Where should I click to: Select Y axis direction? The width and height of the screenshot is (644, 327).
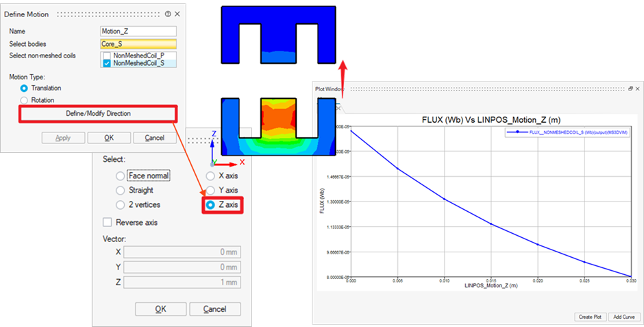[x=210, y=191]
